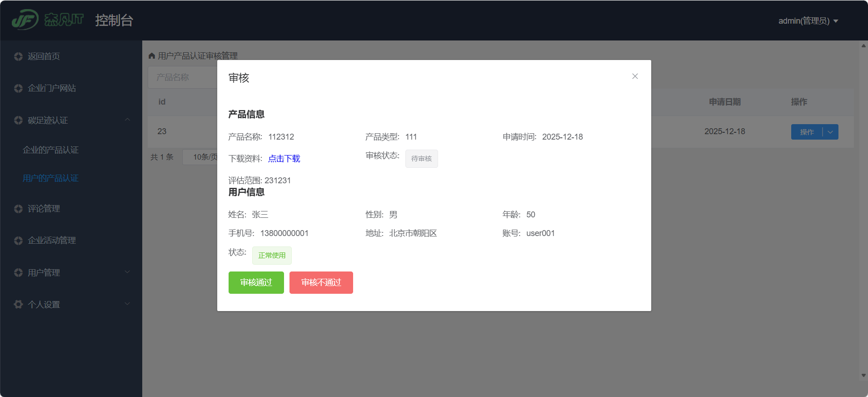Click the product name value 112312
The height and width of the screenshot is (397, 868).
coord(281,137)
